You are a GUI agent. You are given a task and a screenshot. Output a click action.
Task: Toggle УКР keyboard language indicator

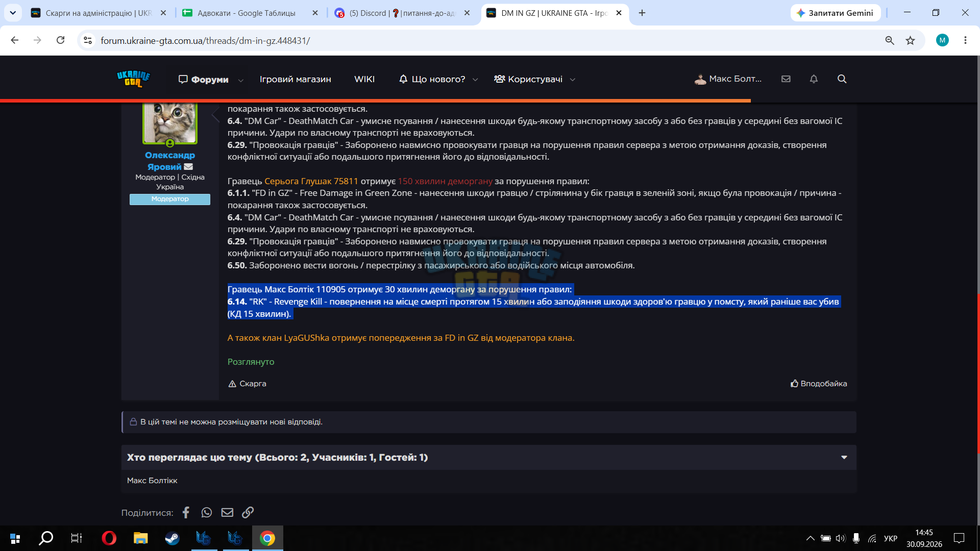click(890, 538)
